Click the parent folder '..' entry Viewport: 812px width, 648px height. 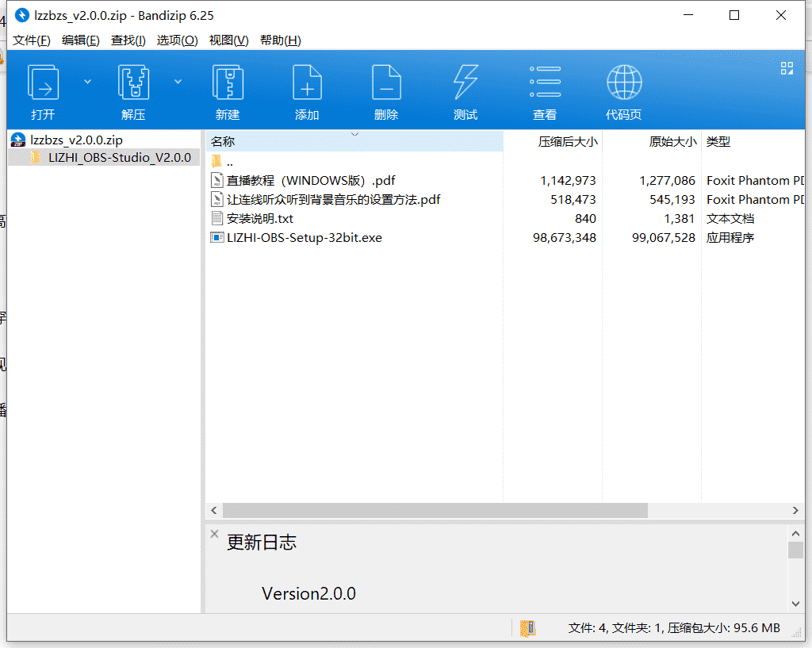point(230,162)
